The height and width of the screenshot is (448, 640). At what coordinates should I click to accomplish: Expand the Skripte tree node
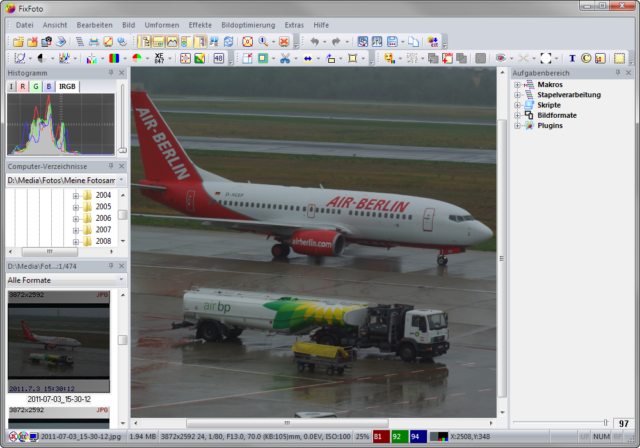click(517, 105)
